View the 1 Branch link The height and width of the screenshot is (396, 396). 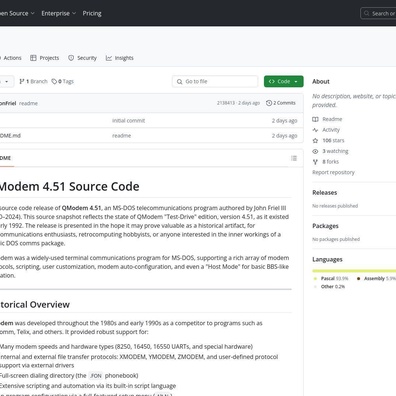(x=33, y=81)
